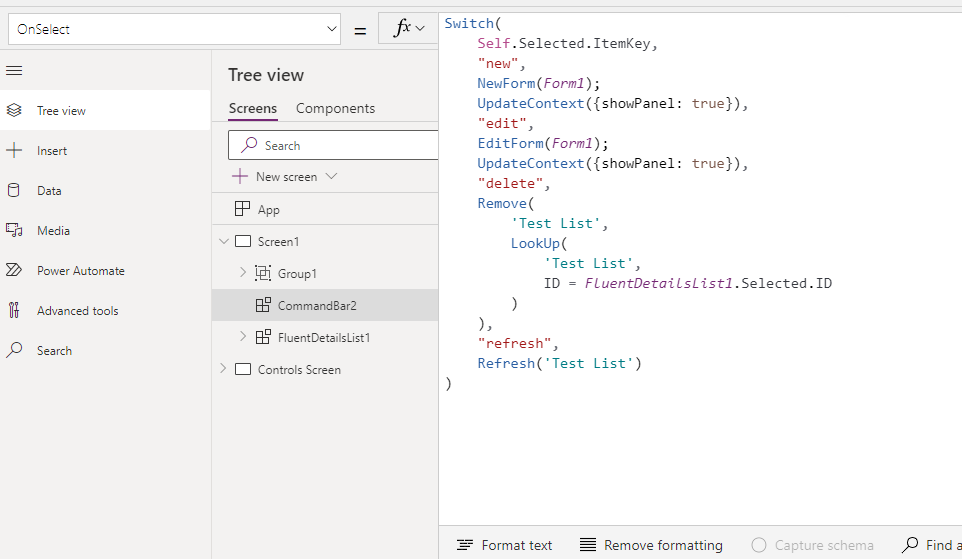The image size is (962, 559).
Task: Expand the Controls Screen node
Action: pos(223,369)
